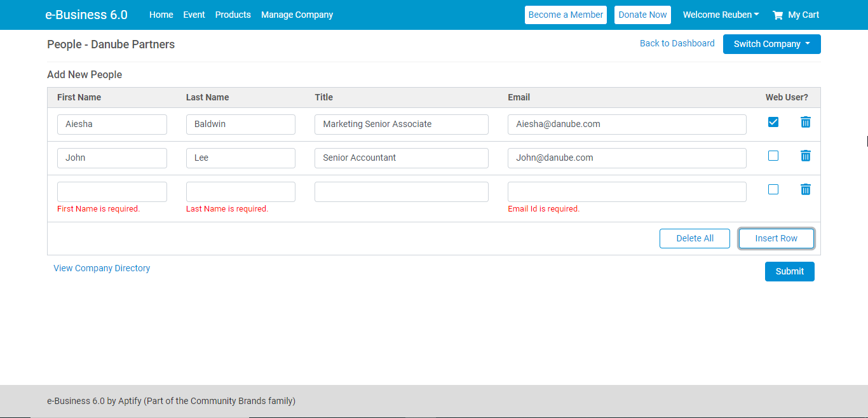
Task: Delete Aiesha Baldwin's row using trash icon
Action: click(805, 122)
